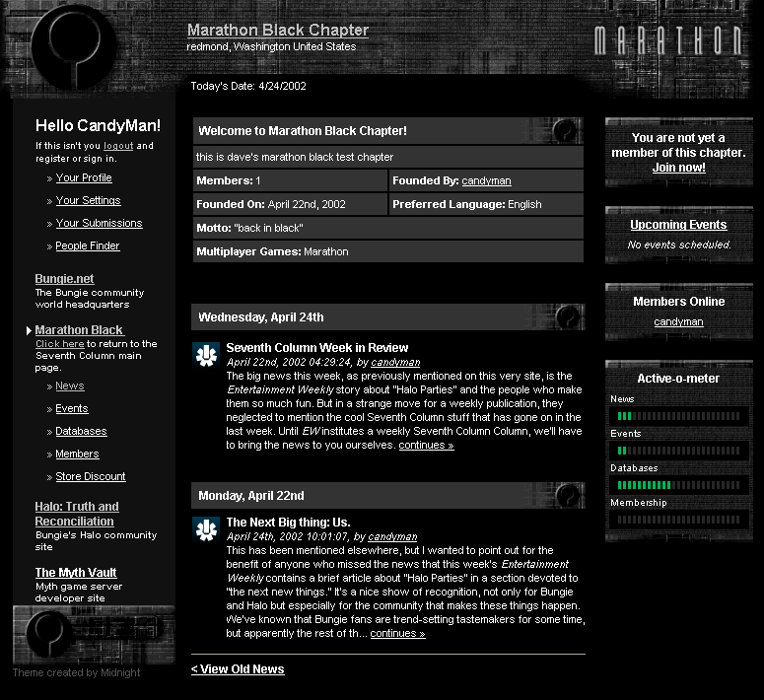Open Store Discount page
The width and height of the screenshot is (764, 700).
pos(91,477)
